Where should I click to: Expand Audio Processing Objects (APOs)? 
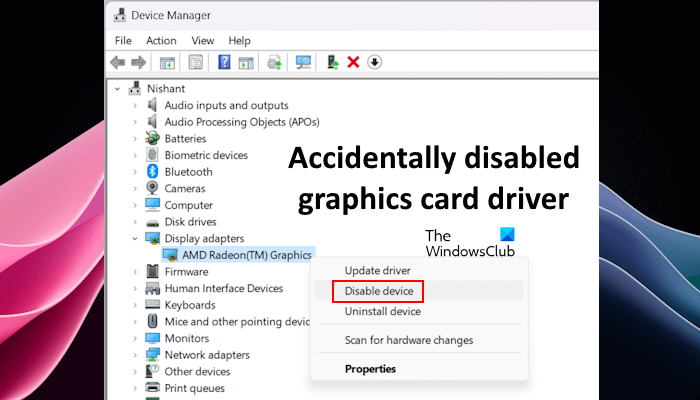[x=135, y=122]
